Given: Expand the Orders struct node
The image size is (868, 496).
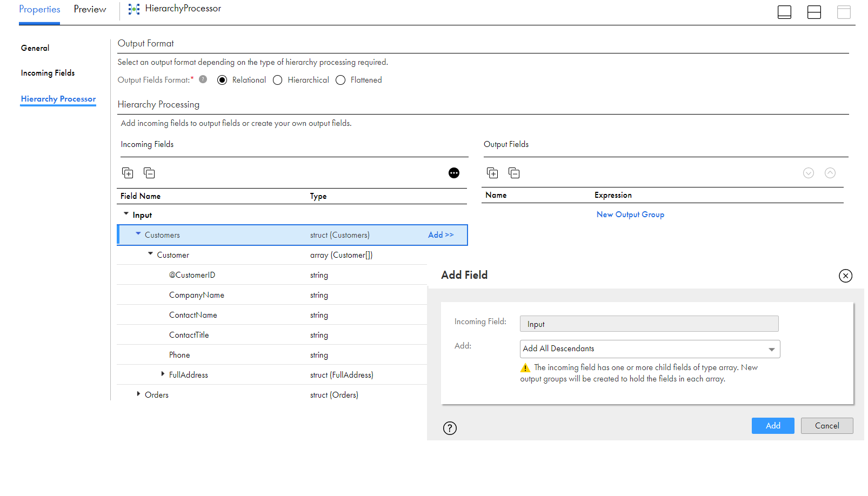Looking at the screenshot, I should [x=138, y=394].
